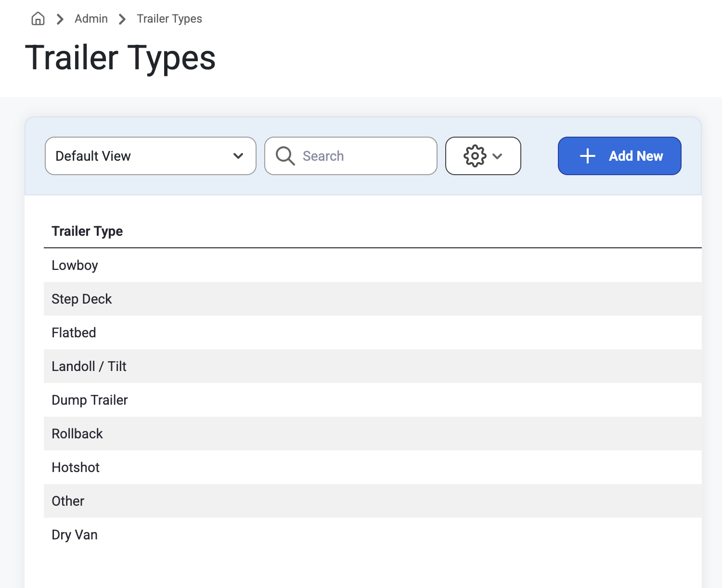Go to Admin in the breadcrumb
Image resolution: width=722 pixels, height=588 pixels.
tap(91, 19)
